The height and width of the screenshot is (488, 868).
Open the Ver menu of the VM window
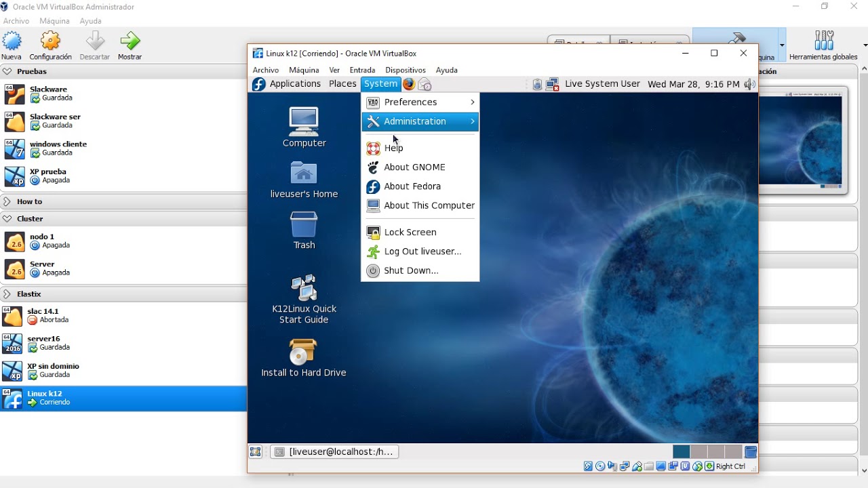click(x=334, y=70)
